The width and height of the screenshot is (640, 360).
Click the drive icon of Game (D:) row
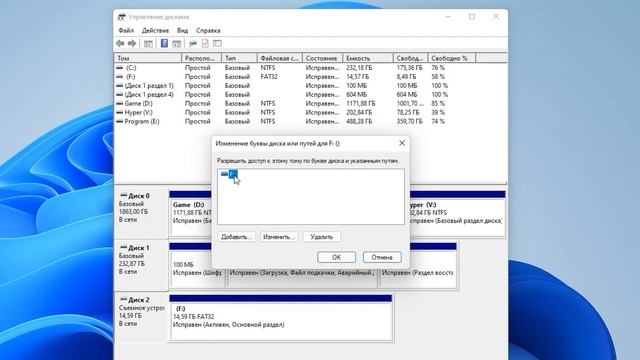(x=120, y=104)
